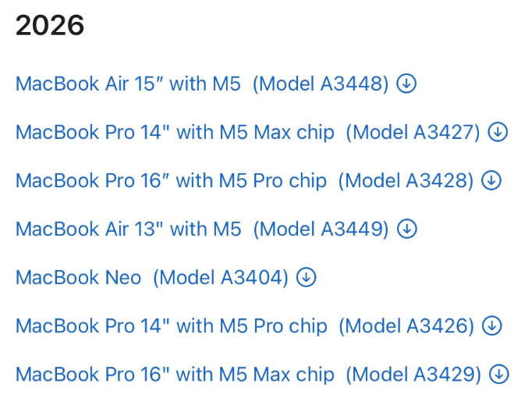Screen dimensions: 532x398
Task: Click the "(Model A3429)" text
Action: coord(413,374)
